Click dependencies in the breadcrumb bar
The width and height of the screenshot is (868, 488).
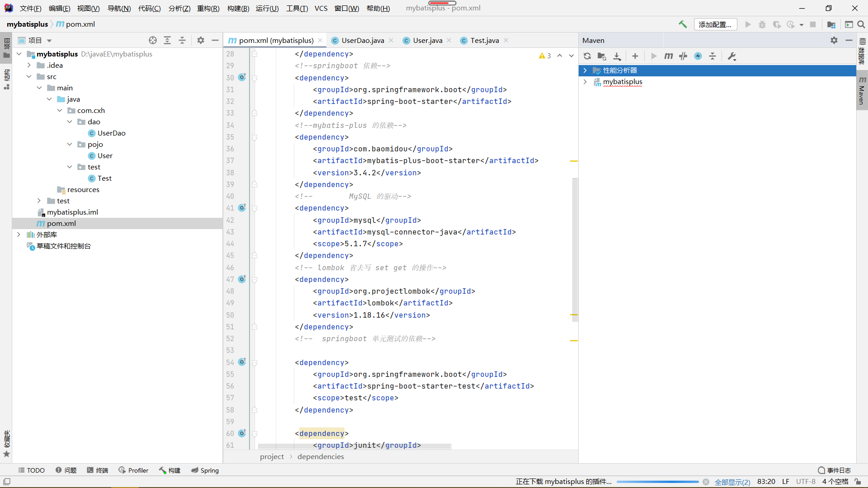[x=321, y=456]
